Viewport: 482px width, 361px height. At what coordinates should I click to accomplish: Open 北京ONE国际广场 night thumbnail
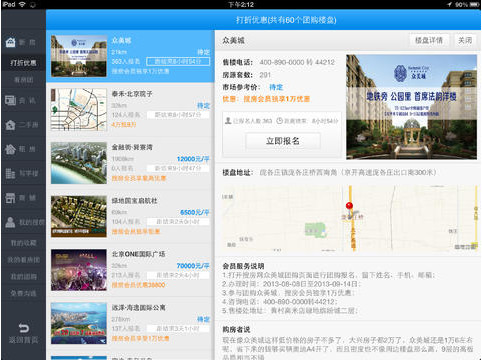pyautogui.click(x=79, y=270)
